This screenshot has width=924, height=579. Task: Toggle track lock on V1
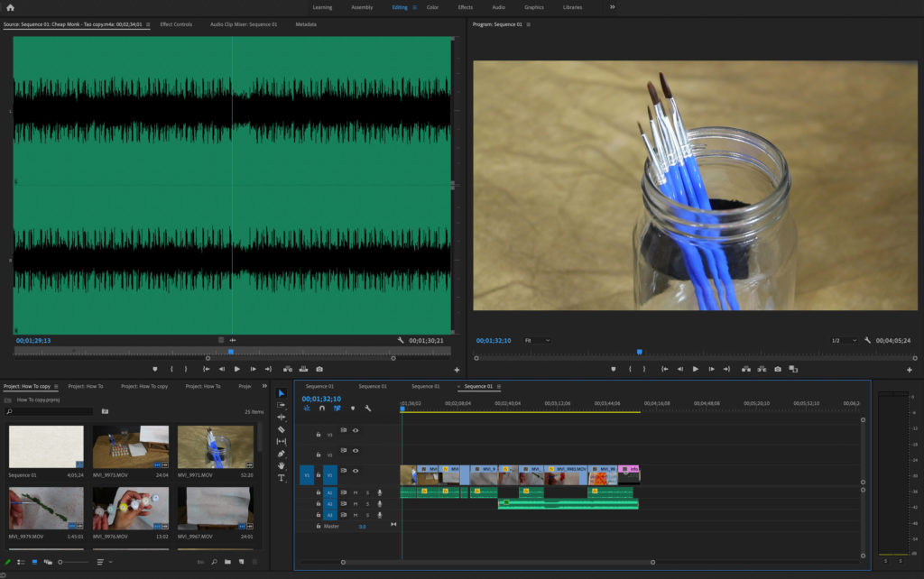point(319,474)
